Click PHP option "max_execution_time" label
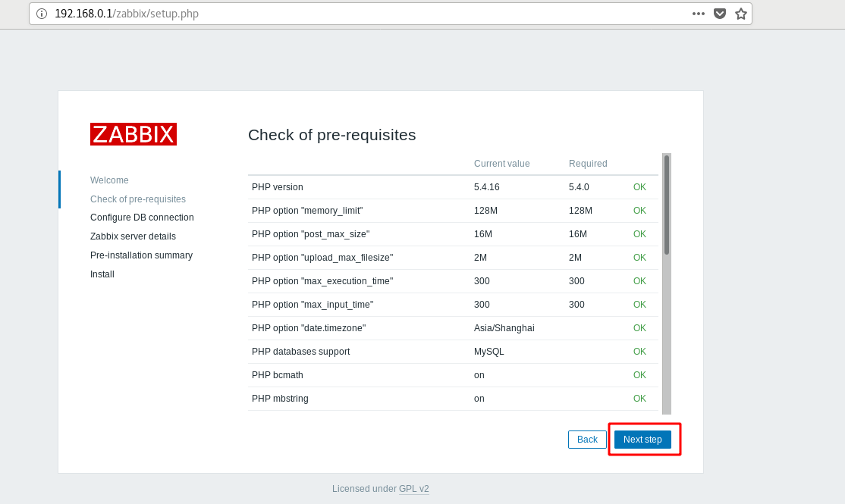 coord(322,281)
